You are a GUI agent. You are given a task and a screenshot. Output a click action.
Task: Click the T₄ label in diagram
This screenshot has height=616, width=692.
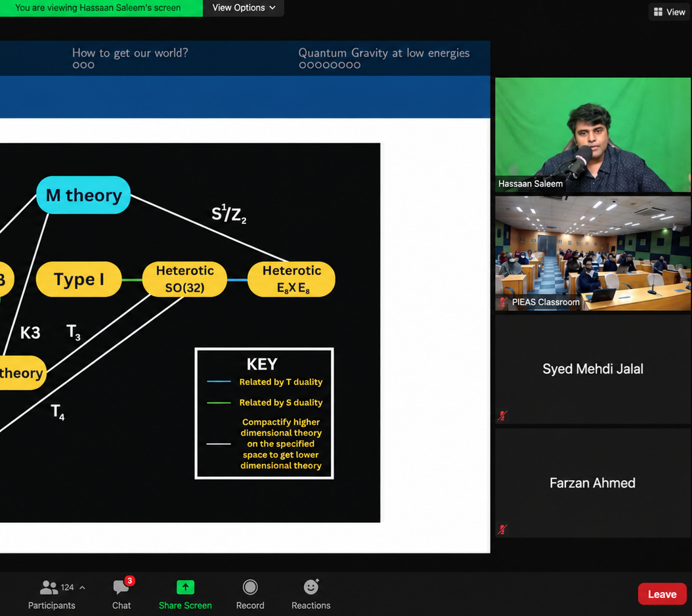click(x=58, y=412)
